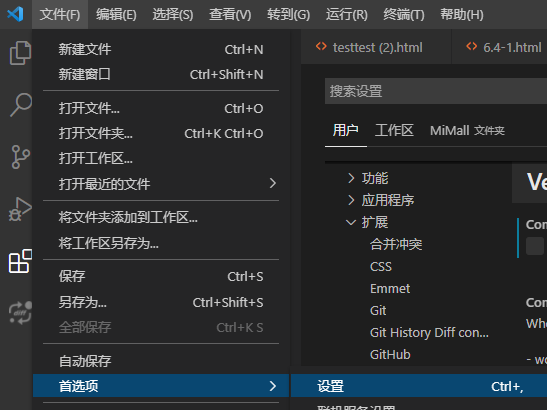Choose 打开工作区... menu entry
The height and width of the screenshot is (410, 547).
pos(161,158)
